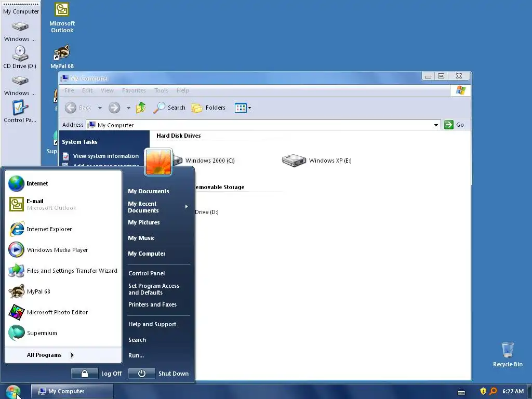Open My Computer from Start menu right pane
Viewport: 532px width, 399px height.
click(x=147, y=254)
